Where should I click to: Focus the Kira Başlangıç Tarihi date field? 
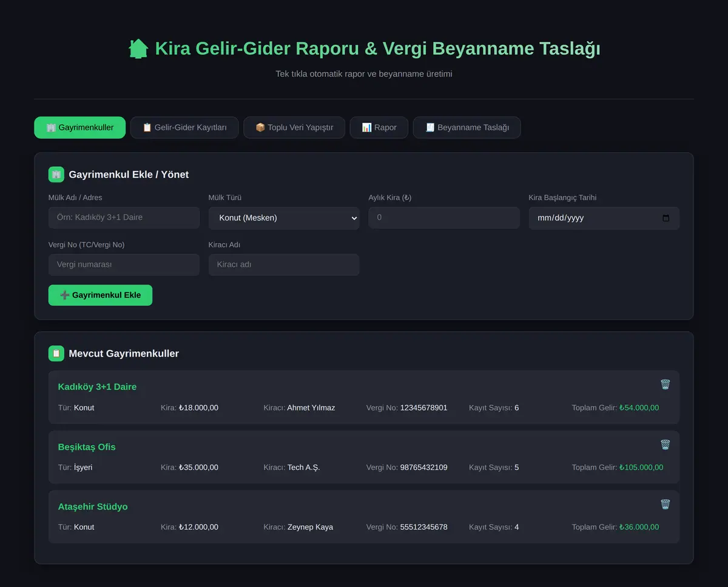pos(604,218)
